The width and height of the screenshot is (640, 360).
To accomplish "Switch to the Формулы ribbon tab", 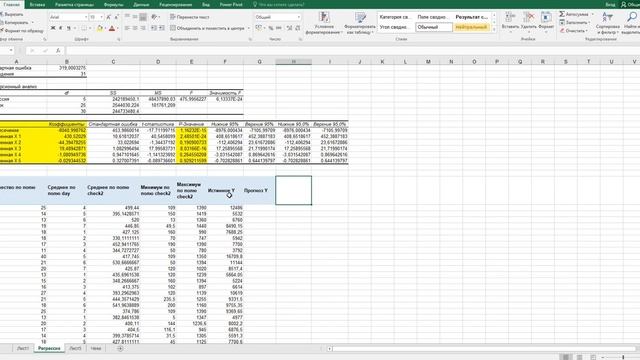I will [113, 4].
